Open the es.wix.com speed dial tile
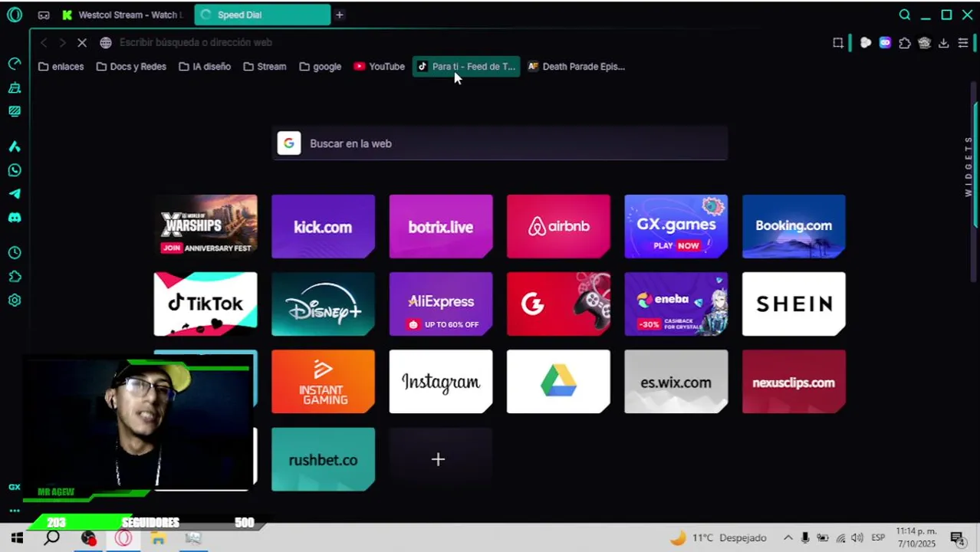The image size is (980, 552). (x=676, y=382)
